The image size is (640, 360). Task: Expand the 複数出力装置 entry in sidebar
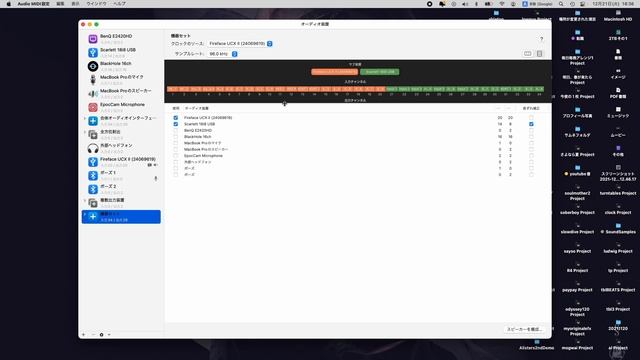pos(85,200)
